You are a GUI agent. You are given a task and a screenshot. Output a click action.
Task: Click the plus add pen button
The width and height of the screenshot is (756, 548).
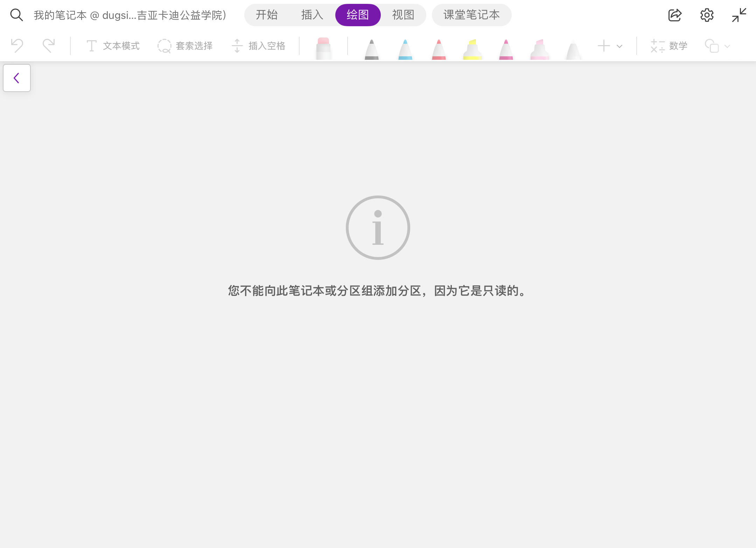[x=604, y=46]
